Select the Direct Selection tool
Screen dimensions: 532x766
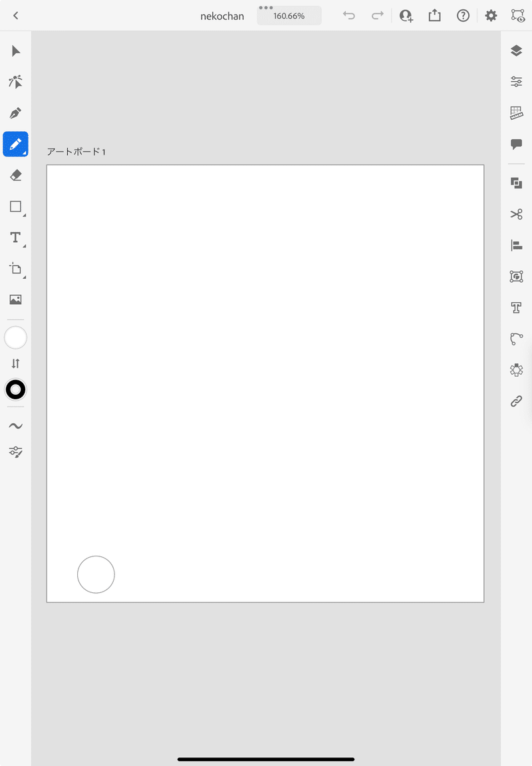point(15,82)
